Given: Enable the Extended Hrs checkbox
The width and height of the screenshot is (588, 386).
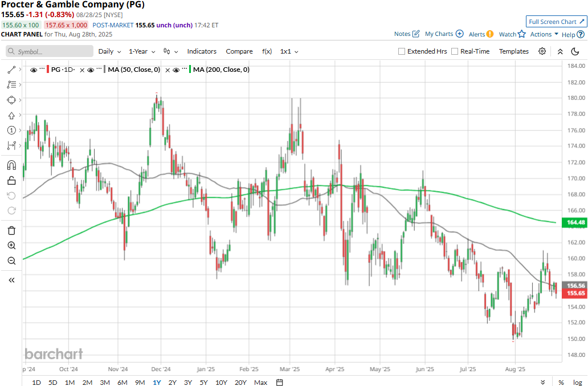Looking at the screenshot, I should point(402,51).
